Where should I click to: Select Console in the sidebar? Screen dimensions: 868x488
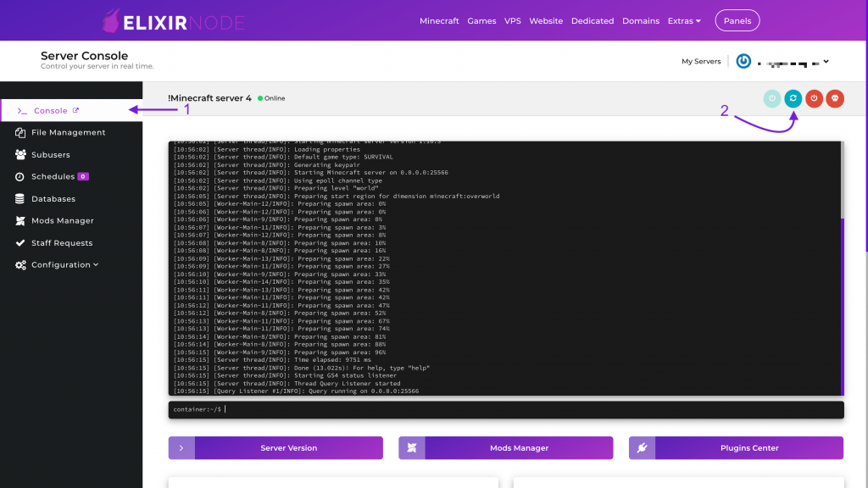tap(71, 111)
